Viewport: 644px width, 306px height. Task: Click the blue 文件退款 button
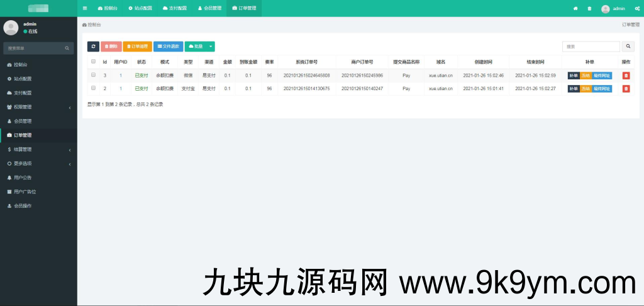click(169, 47)
